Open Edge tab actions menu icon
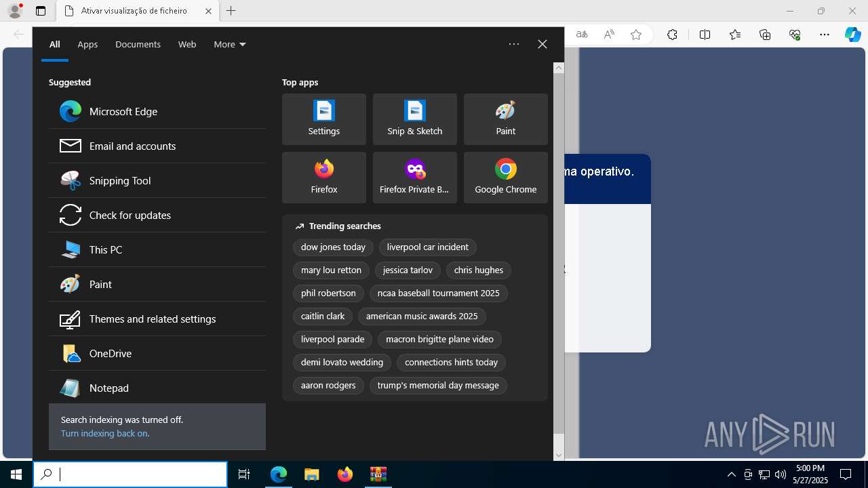Screen dimensions: 868x488 point(41,11)
